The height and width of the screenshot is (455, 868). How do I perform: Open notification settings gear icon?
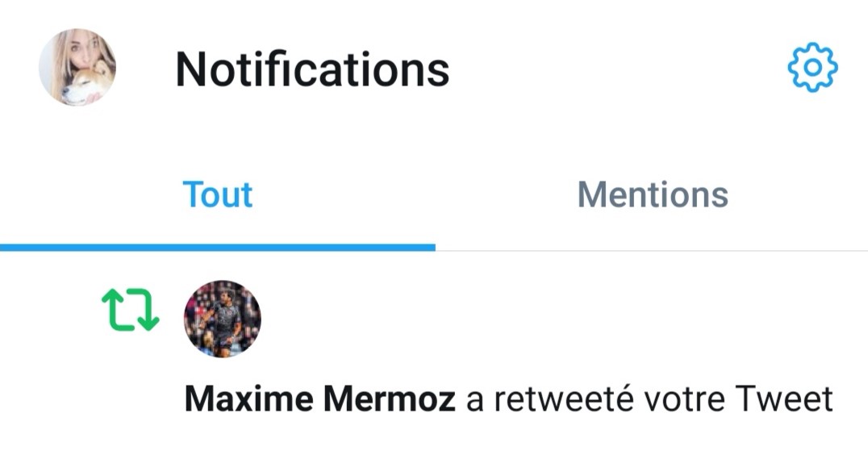pos(812,69)
